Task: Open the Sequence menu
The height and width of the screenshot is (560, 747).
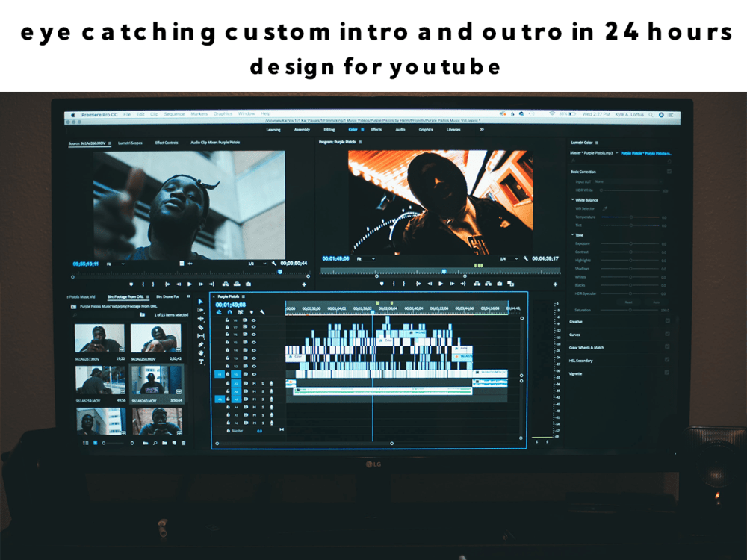Action: [x=174, y=114]
